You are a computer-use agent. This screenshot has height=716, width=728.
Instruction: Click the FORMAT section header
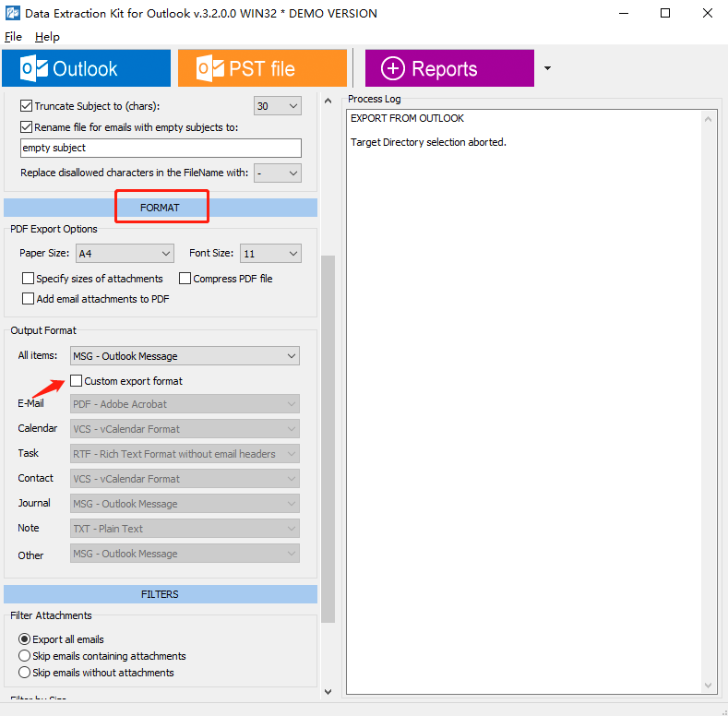pyautogui.click(x=160, y=208)
